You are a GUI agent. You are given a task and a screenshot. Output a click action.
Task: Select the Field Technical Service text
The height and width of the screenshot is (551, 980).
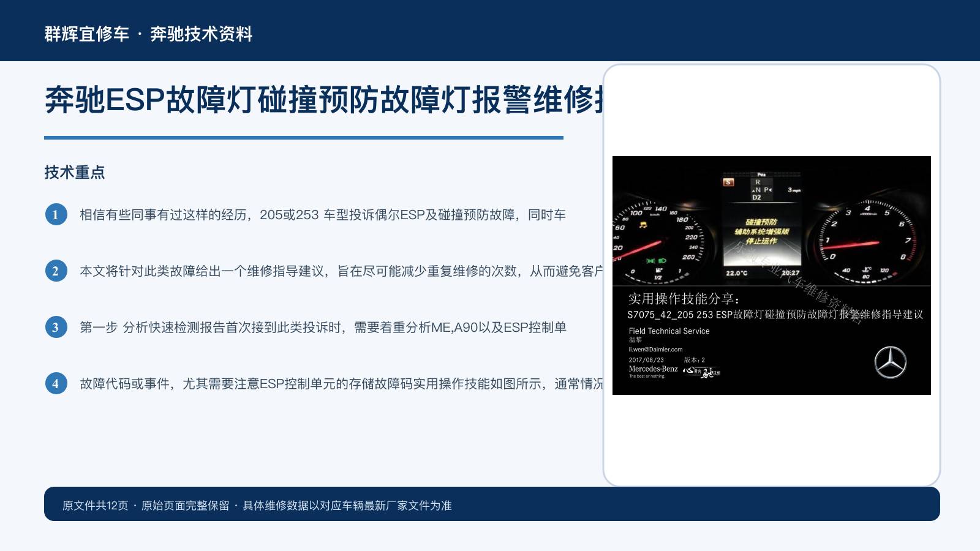[669, 331]
